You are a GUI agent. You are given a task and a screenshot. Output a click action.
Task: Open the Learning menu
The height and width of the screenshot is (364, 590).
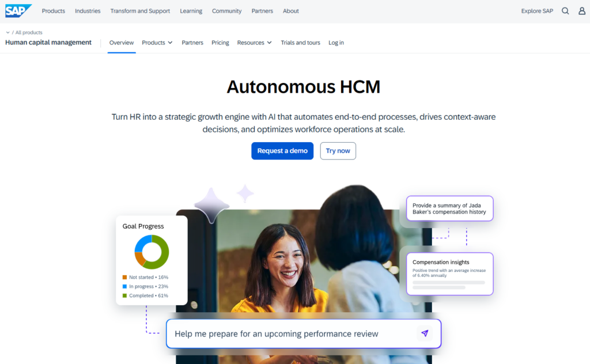point(191,11)
